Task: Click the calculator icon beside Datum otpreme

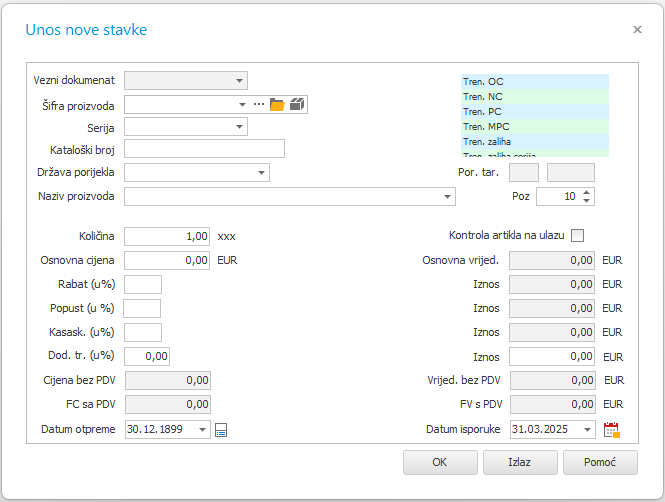Action: click(x=221, y=430)
